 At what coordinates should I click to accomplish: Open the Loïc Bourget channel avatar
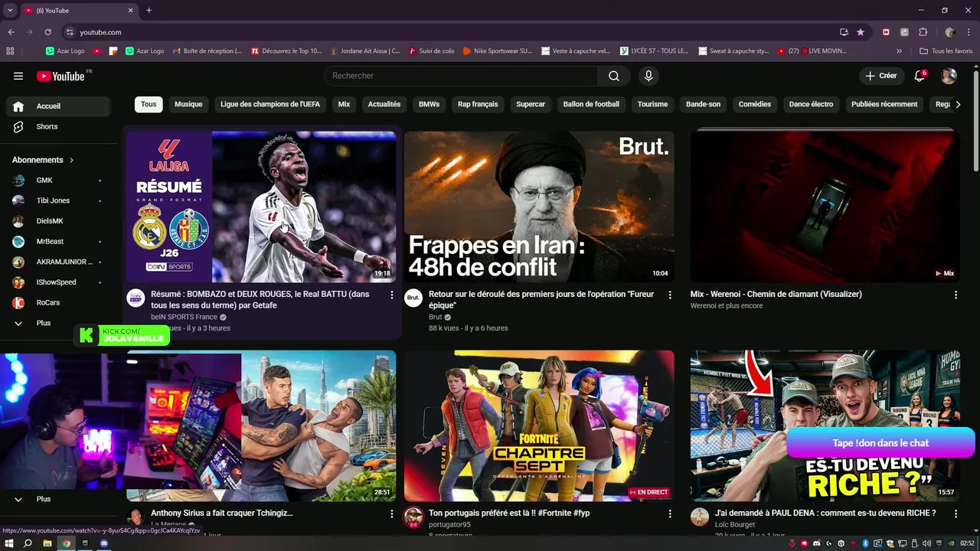700,517
